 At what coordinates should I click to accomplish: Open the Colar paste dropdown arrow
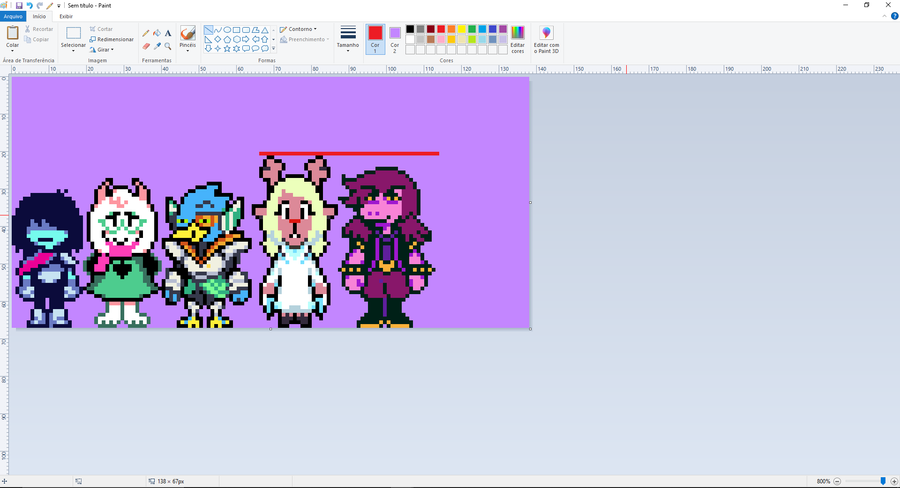12,51
